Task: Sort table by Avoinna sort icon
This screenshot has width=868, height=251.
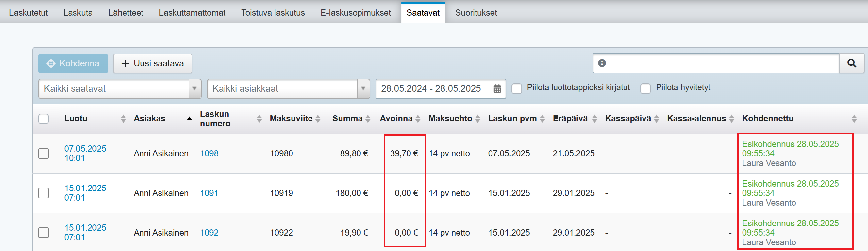Action: point(418,119)
